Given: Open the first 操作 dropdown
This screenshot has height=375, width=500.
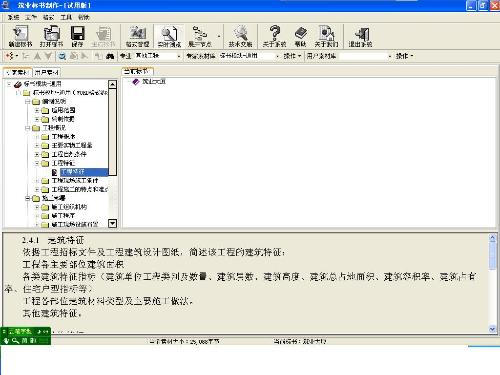Looking at the screenshot, I should point(292,56).
